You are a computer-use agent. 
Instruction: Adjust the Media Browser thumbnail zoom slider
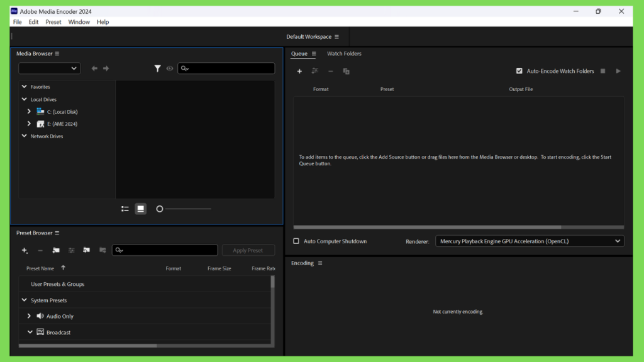click(x=184, y=209)
